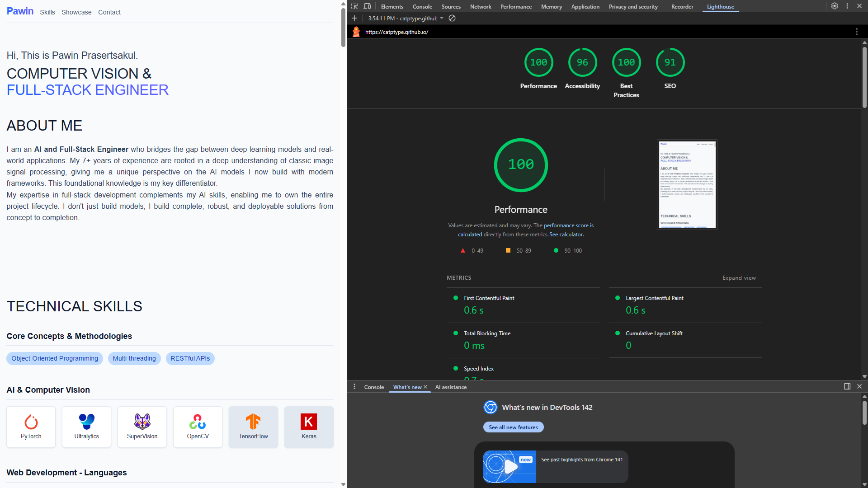
Task: Click the PyTorch skill card
Action: [x=31, y=427]
